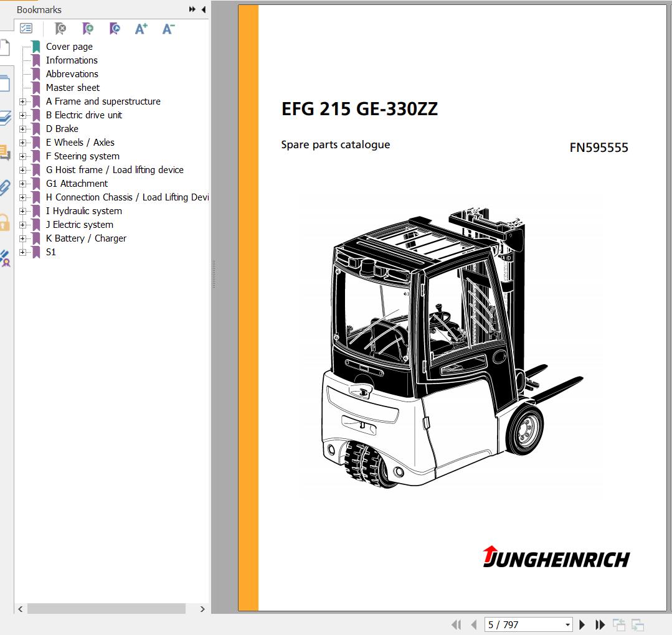Open the Attachments paperclip panel icon
The image size is (672, 635).
tap(5, 187)
